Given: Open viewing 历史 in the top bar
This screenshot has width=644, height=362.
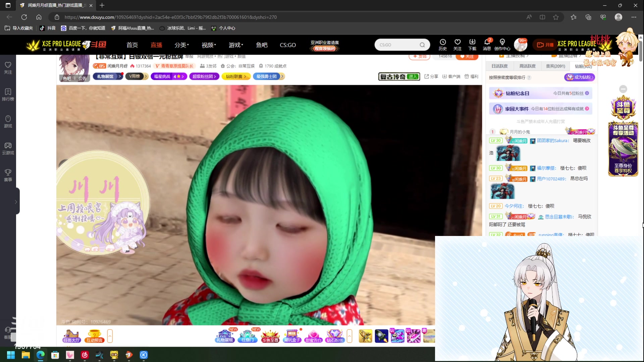Looking at the screenshot, I should click(x=443, y=44).
